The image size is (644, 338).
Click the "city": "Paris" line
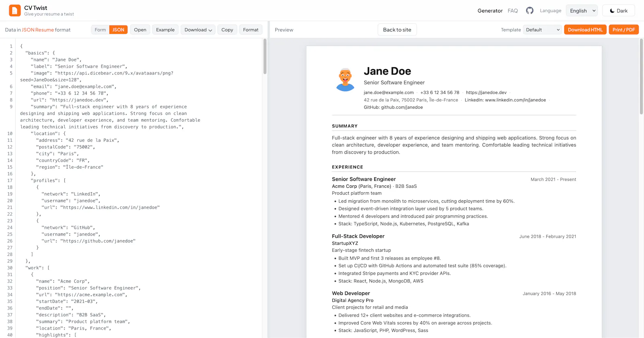pos(58,154)
